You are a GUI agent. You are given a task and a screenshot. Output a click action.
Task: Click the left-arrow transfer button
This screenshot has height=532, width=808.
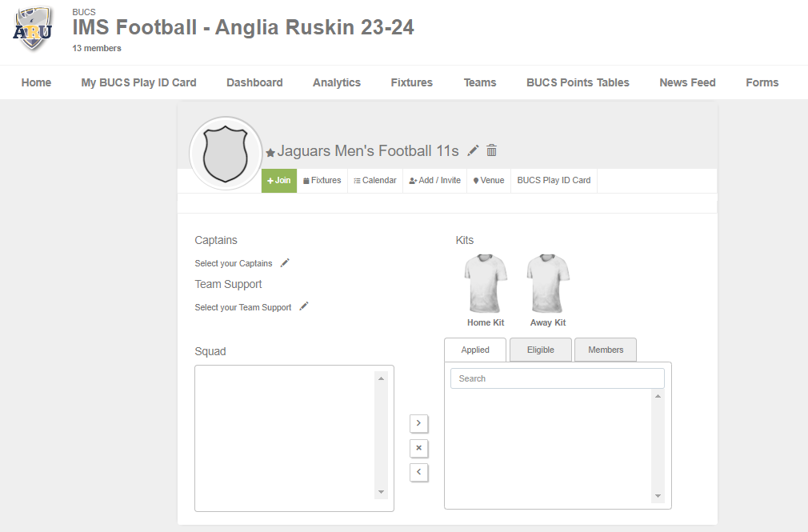(x=419, y=472)
